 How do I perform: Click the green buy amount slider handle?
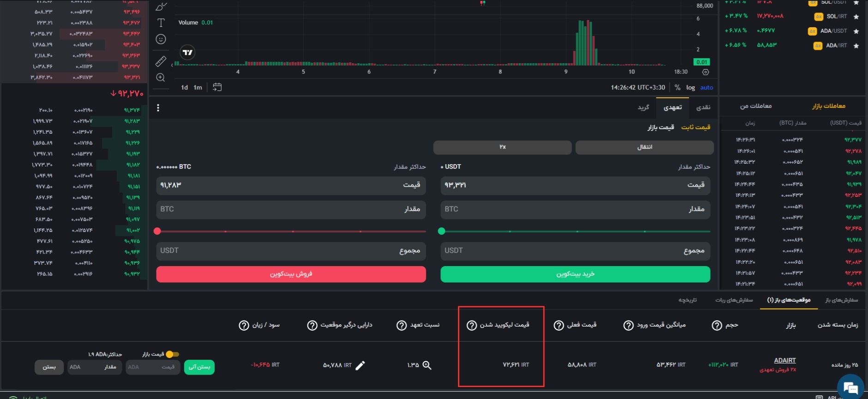point(441,231)
